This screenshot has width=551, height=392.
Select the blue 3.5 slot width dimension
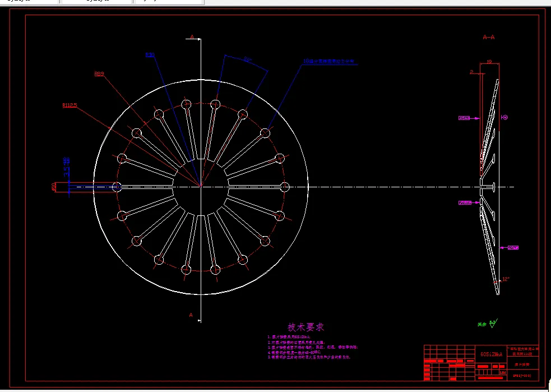[66, 167]
